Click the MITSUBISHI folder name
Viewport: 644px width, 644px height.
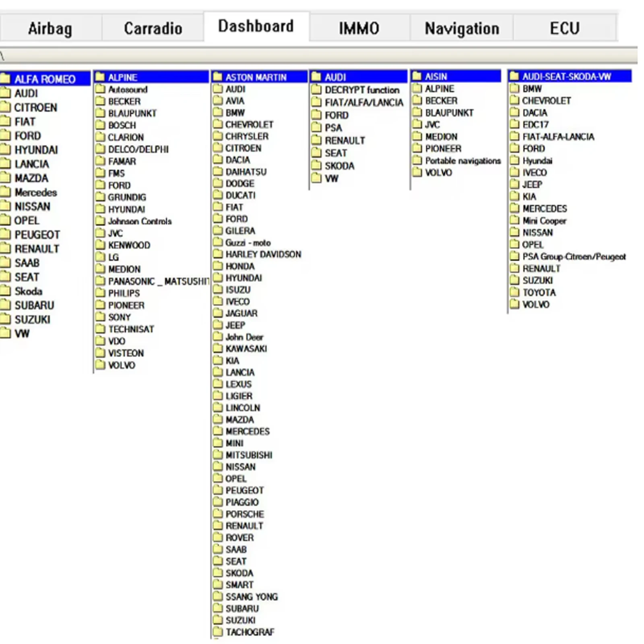[x=249, y=455]
